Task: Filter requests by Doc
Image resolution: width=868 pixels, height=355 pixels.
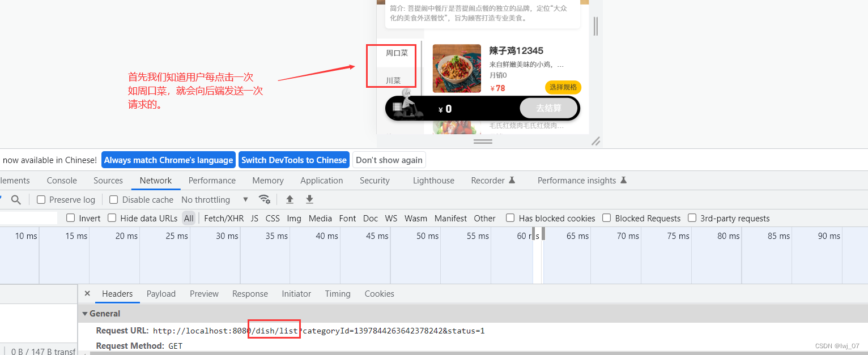Action: tap(371, 218)
